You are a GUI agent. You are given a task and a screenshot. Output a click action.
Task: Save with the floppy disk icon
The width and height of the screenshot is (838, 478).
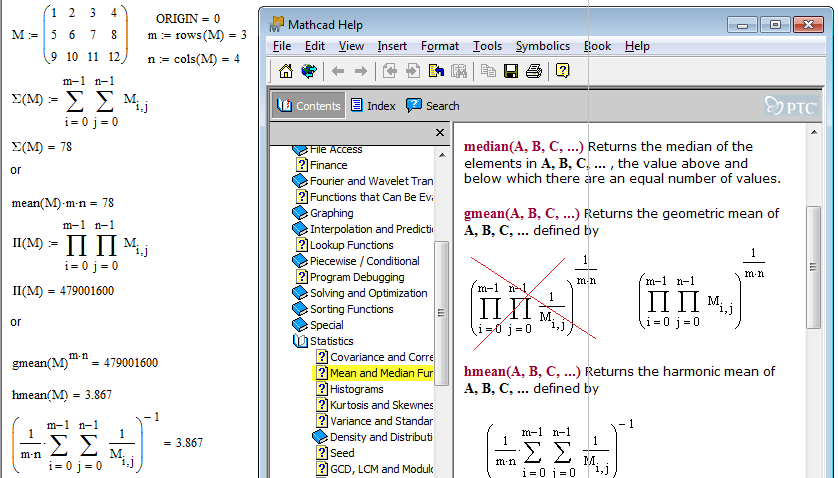click(x=511, y=71)
